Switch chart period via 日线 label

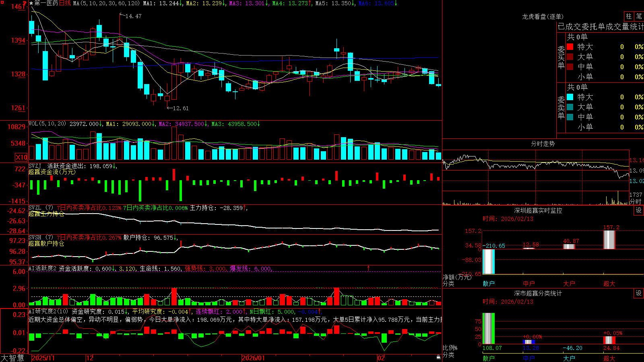[65, 3]
